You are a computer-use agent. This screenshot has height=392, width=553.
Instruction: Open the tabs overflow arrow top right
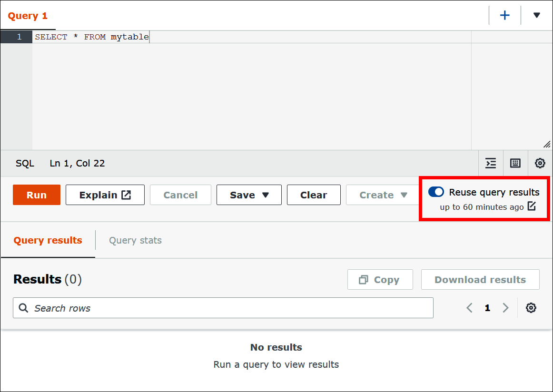point(536,15)
